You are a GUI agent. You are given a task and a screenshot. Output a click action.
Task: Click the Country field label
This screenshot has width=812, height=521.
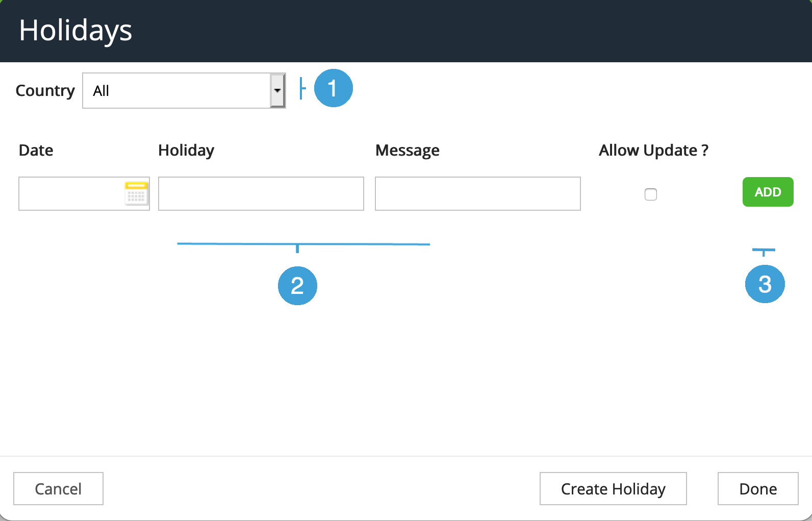tap(45, 91)
